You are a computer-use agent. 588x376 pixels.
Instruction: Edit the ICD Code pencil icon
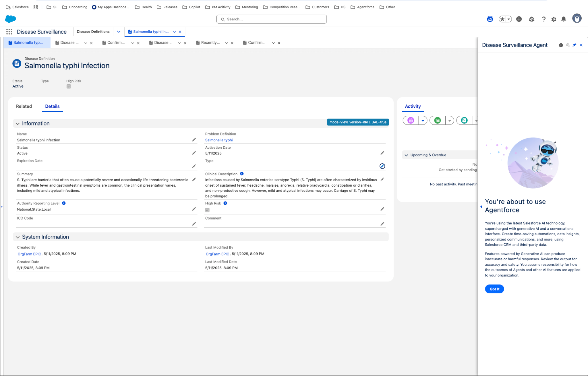[194, 224]
